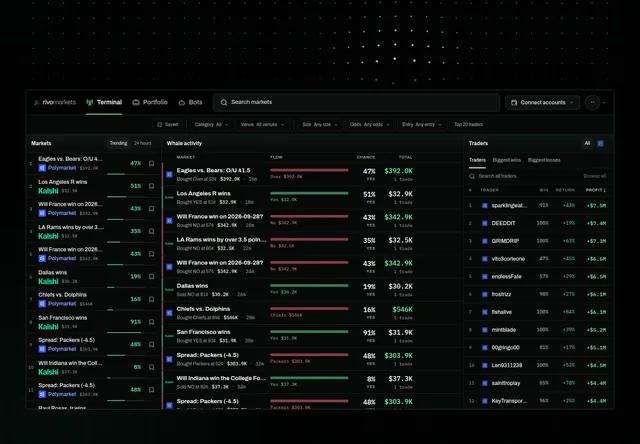Open trader DEEDDIT profile
Screen dimensions: 640x444
tap(503, 223)
